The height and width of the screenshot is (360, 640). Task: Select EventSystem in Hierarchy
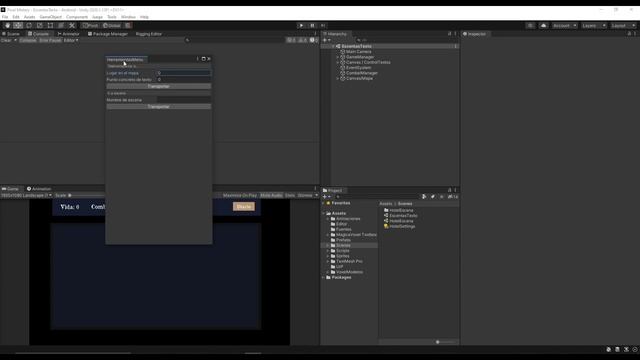point(358,68)
